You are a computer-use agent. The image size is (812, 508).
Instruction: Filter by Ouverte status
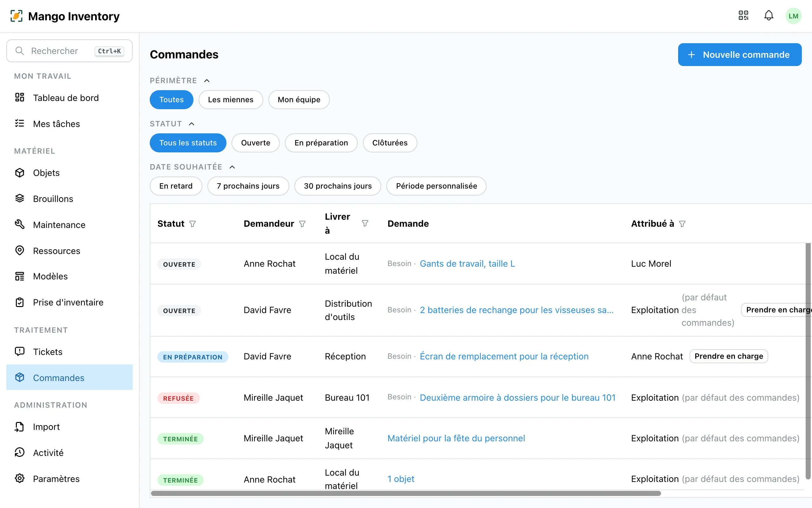(x=256, y=143)
